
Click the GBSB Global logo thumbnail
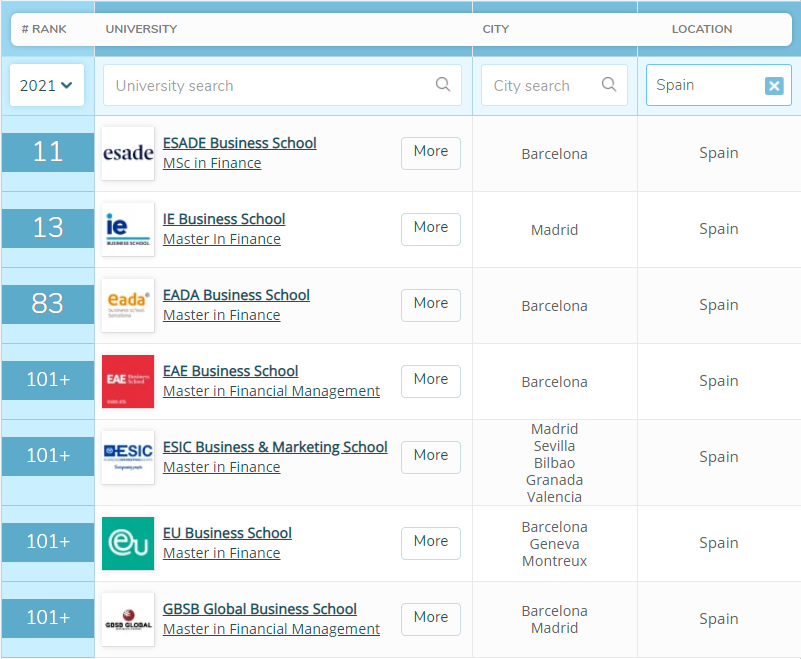click(x=128, y=620)
